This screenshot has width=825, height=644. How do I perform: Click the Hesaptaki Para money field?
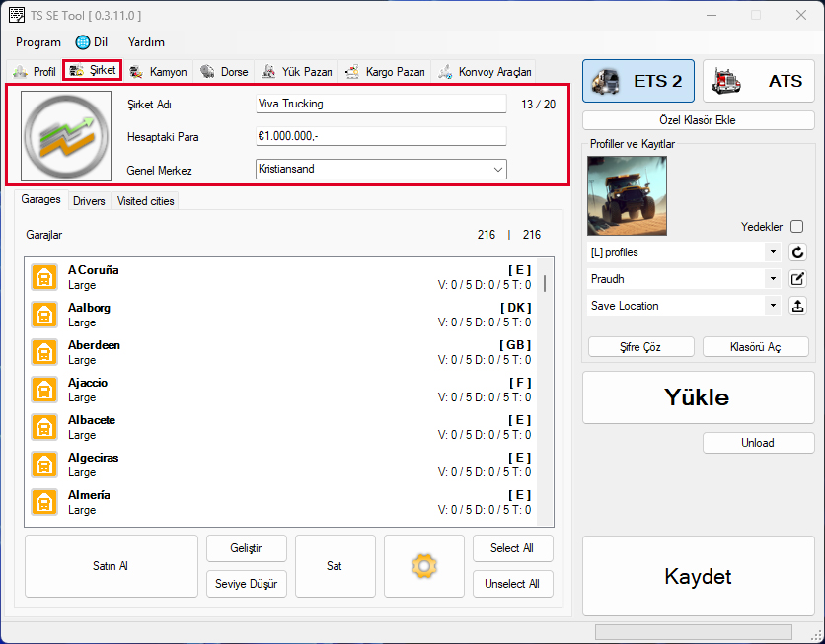tap(380, 137)
